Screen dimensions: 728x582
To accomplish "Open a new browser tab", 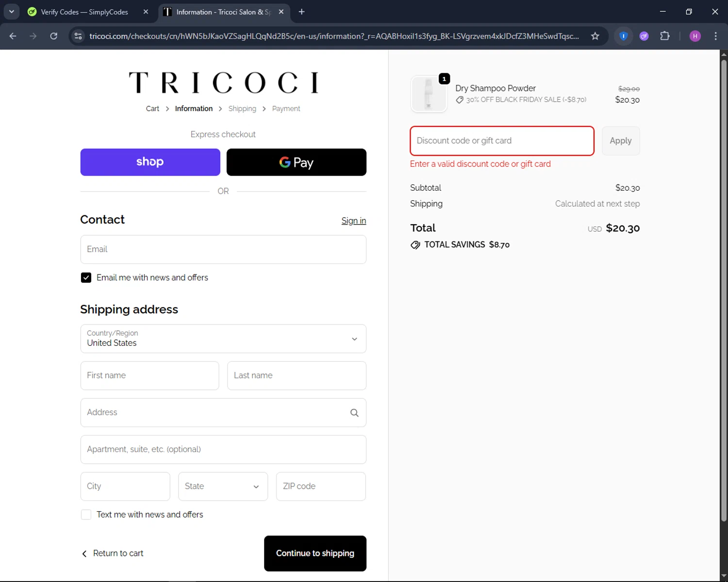I will pyautogui.click(x=301, y=12).
